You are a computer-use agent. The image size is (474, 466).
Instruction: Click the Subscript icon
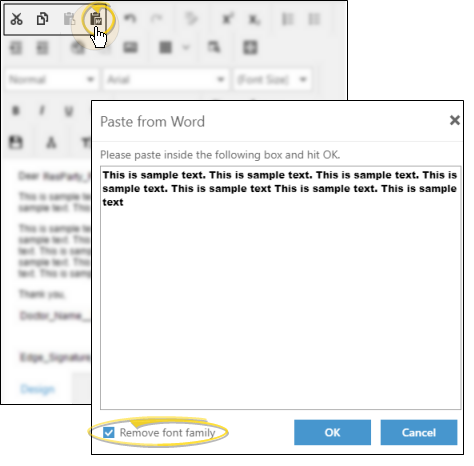254,20
